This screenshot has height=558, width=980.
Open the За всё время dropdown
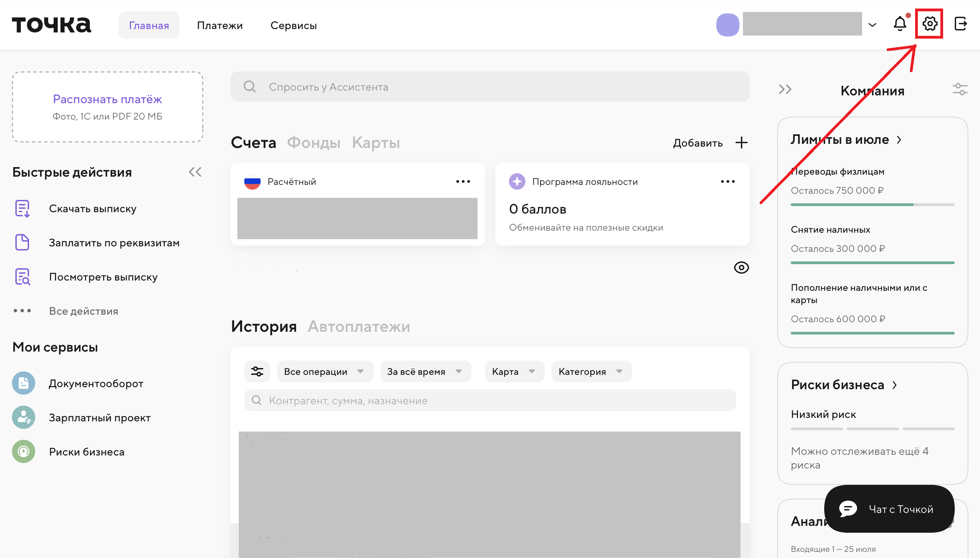click(425, 371)
